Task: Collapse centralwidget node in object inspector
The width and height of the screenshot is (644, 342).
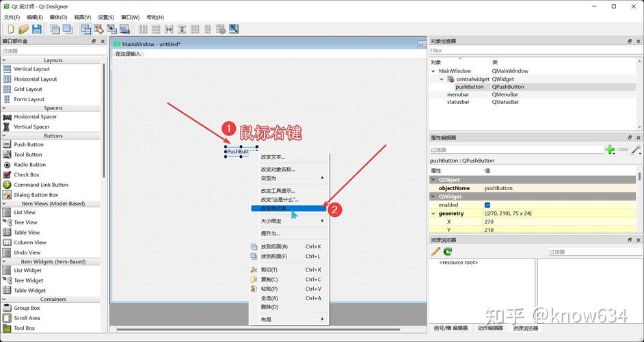Action: [442, 79]
